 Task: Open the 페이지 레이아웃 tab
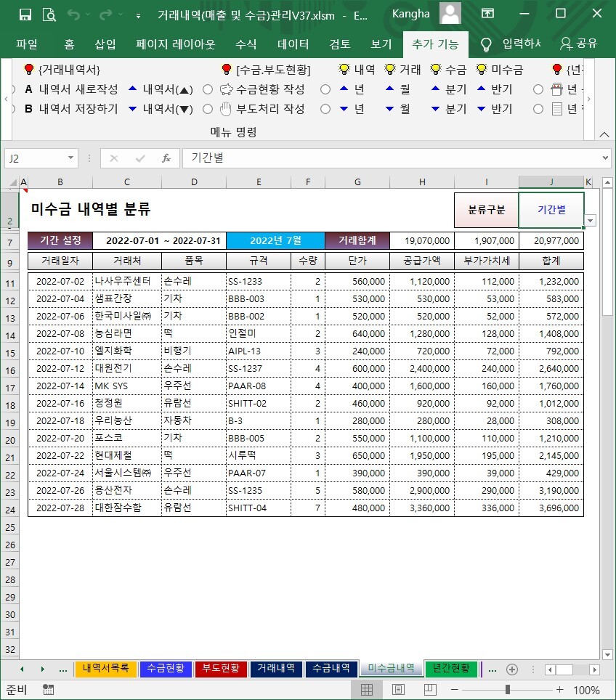[176, 44]
